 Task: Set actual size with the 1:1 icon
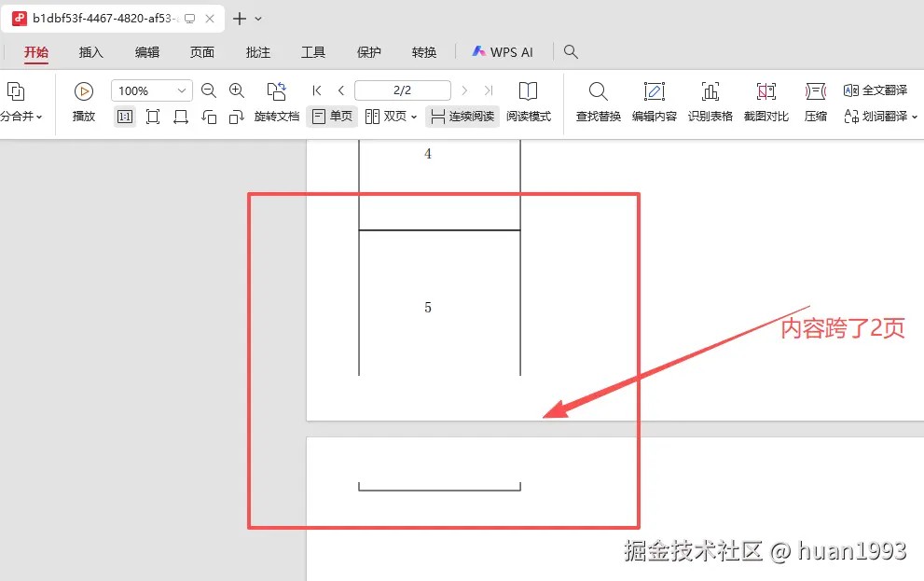[124, 117]
